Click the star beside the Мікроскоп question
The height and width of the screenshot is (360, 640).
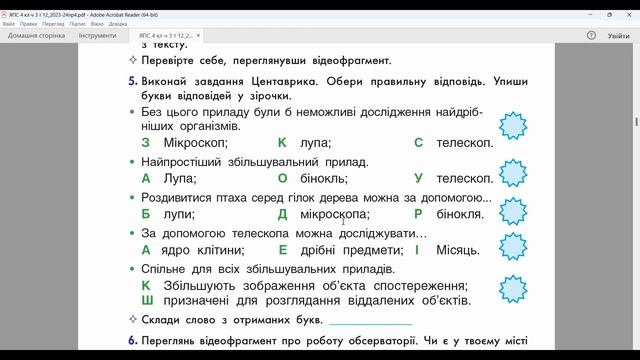(513, 126)
